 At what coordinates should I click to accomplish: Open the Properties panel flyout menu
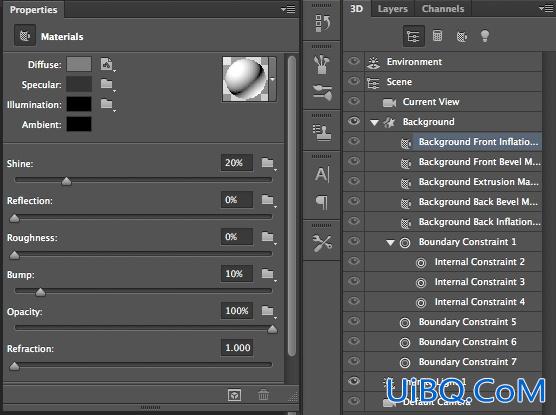288,9
